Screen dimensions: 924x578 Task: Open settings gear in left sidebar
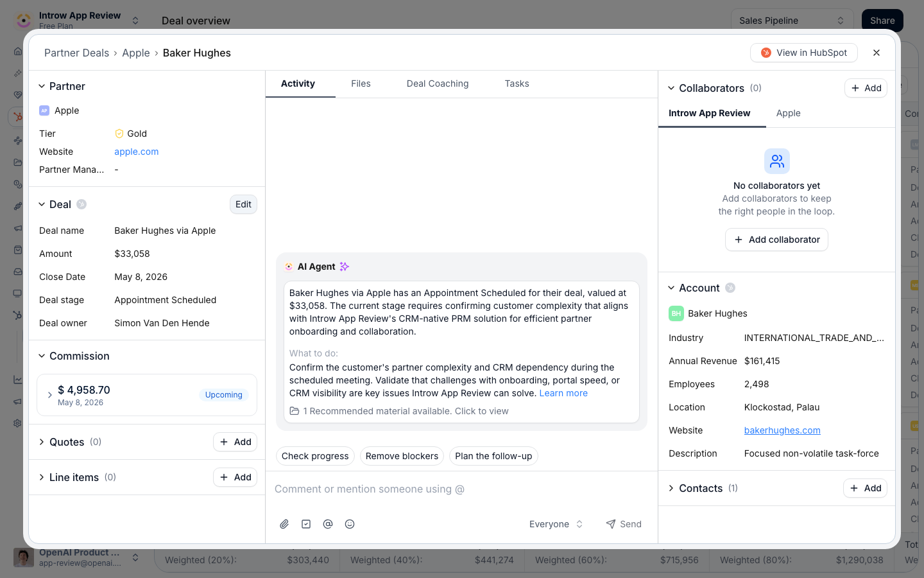(18, 423)
